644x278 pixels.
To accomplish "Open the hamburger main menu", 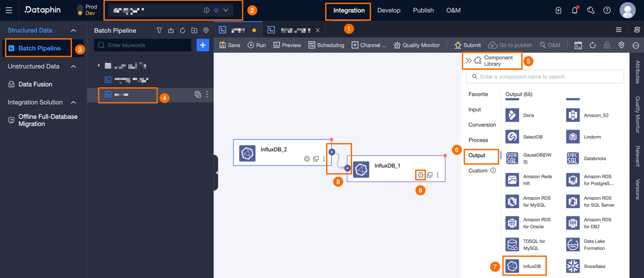I will pyautogui.click(x=9, y=10).
